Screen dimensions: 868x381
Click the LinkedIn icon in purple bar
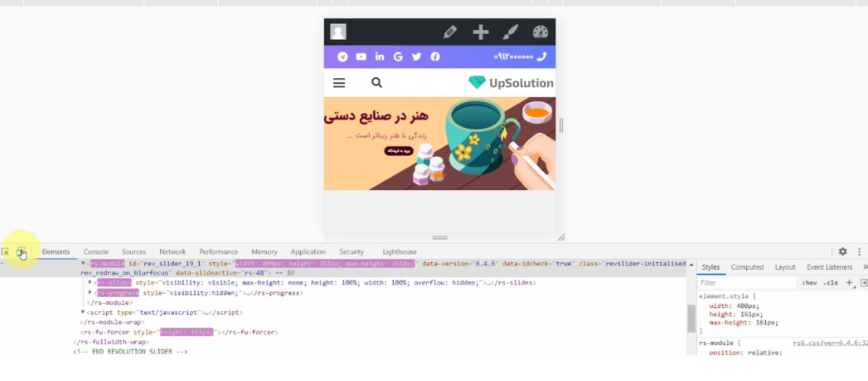380,56
